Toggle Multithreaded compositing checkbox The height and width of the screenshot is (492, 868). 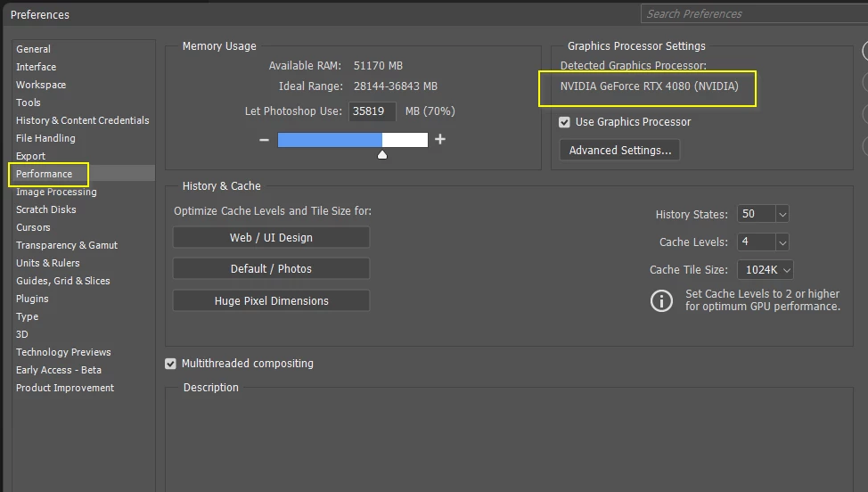(x=170, y=364)
